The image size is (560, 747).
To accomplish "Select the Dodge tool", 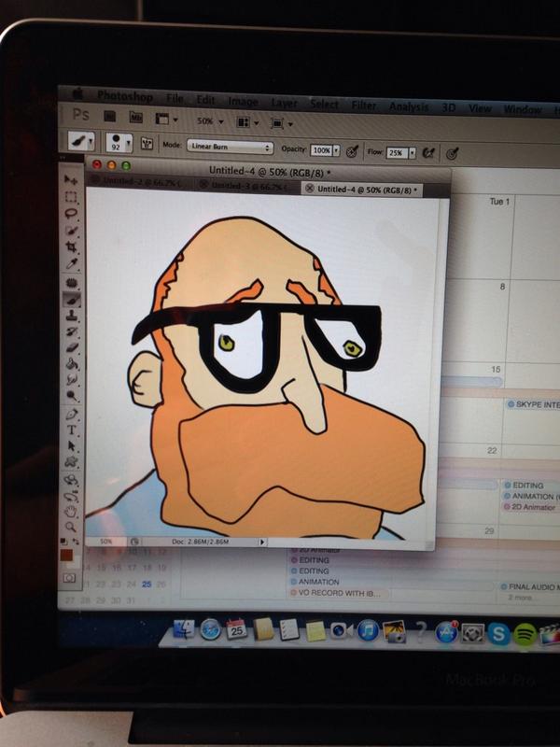I will pos(72,395).
